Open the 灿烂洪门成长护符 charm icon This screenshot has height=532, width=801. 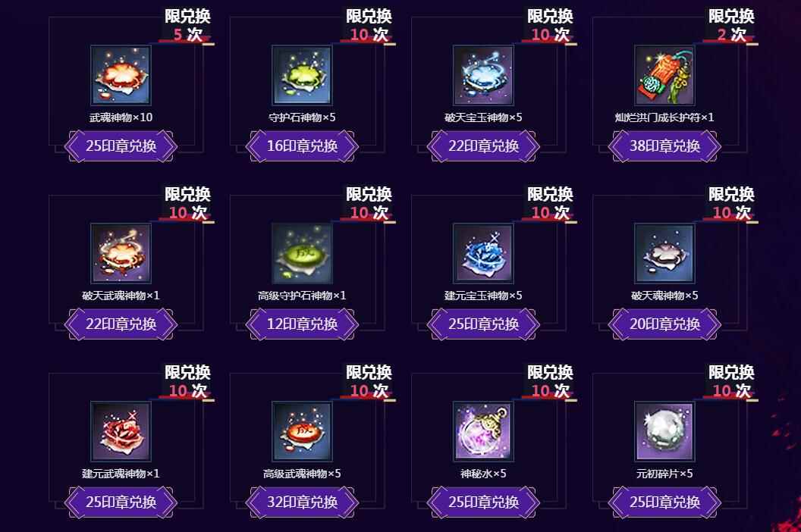pos(664,75)
